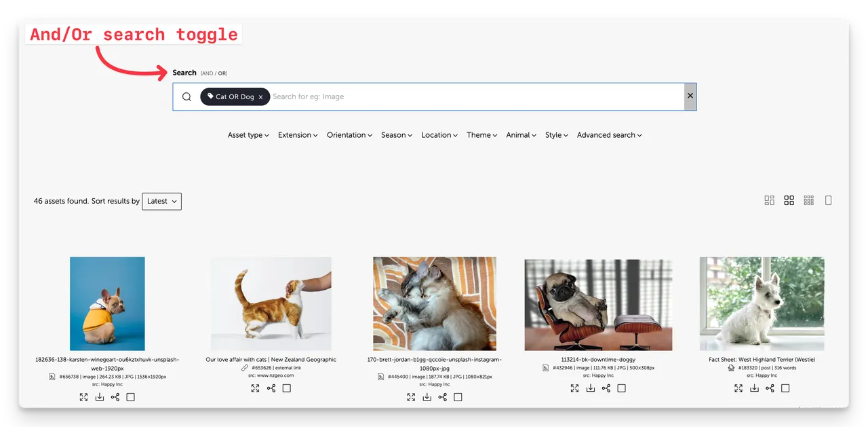Image resolution: width=868 pixels, height=427 pixels.
Task: Share the pug downtime-doggy asset
Action: point(606,388)
